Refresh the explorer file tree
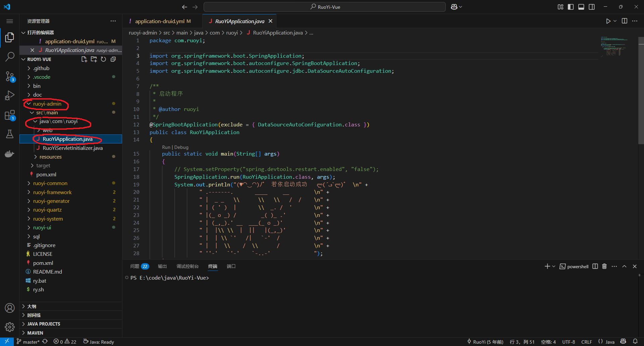Screen dimensions: 644x346 coord(104,59)
